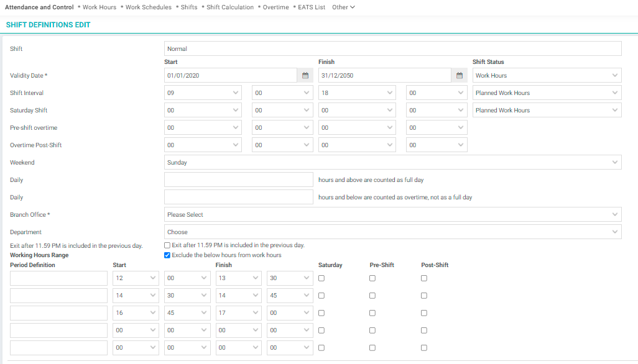
Task: Expand the Other menu
Action: (343, 7)
